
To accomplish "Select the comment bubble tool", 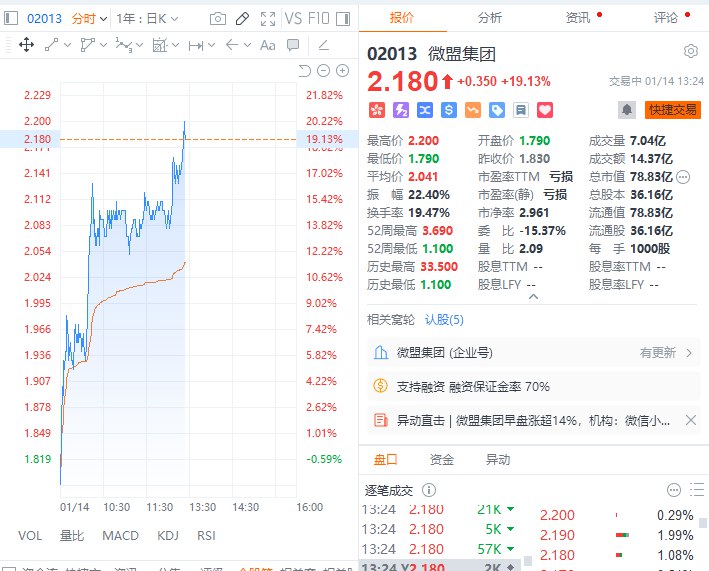I will 293,45.
